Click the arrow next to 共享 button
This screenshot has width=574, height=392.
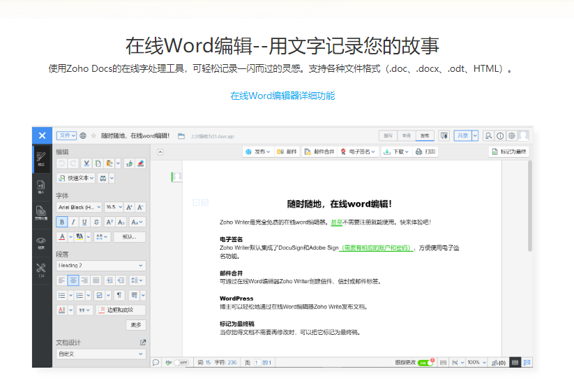(475, 136)
